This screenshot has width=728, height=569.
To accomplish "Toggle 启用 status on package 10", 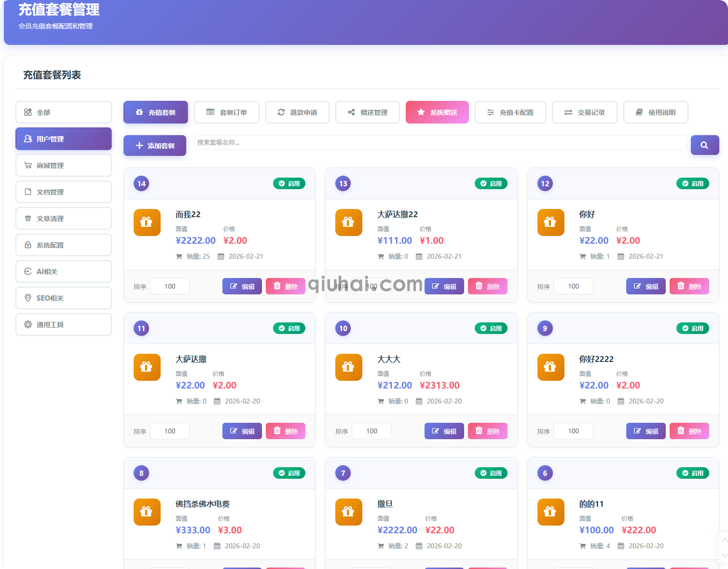I will pyautogui.click(x=491, y=328).
